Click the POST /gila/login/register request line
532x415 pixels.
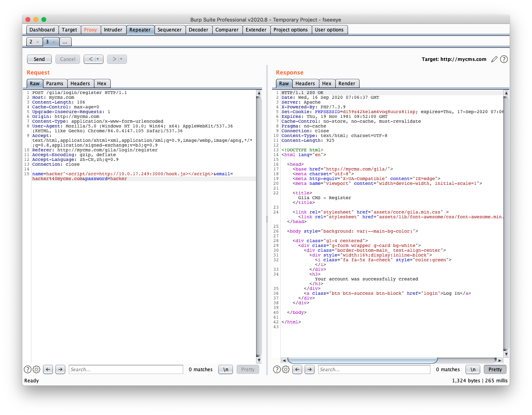(x=80, y=93)
